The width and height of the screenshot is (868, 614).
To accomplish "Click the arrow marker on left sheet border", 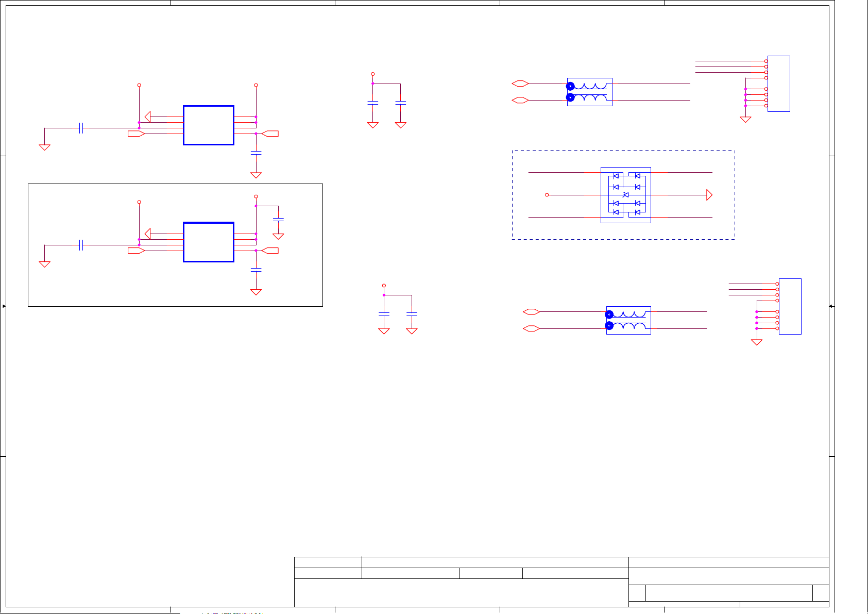I will (x=4, y=306).
